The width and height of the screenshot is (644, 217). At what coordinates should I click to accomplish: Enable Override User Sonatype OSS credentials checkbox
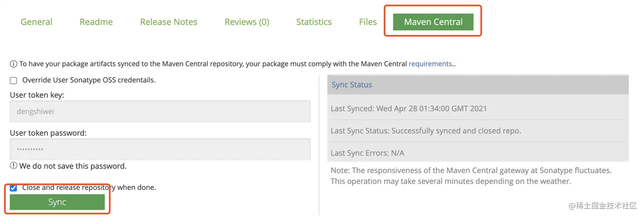pyautogui.click(x=14, y=80)
